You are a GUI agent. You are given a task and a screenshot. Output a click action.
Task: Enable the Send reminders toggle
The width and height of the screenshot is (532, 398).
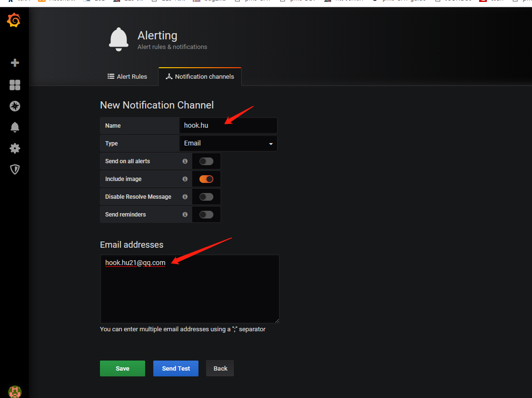(x=206, y=214)
